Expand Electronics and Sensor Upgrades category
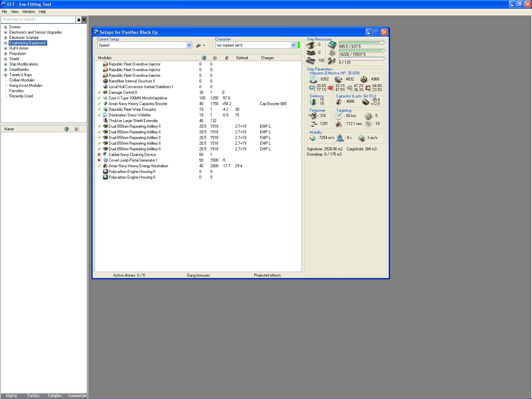Image resolution: width=532 pixels, height=399 pixels. [x=5, y=32]
